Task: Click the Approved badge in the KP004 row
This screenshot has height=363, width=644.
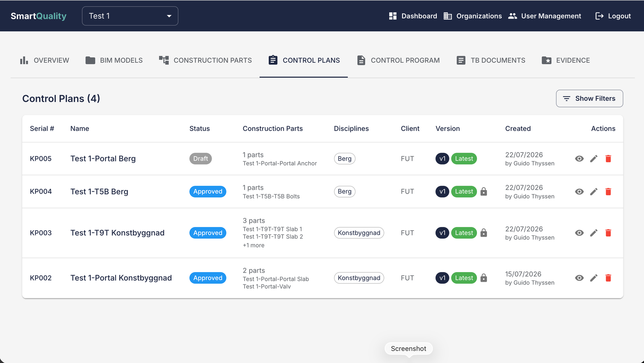Action: [x=208, y=192]
